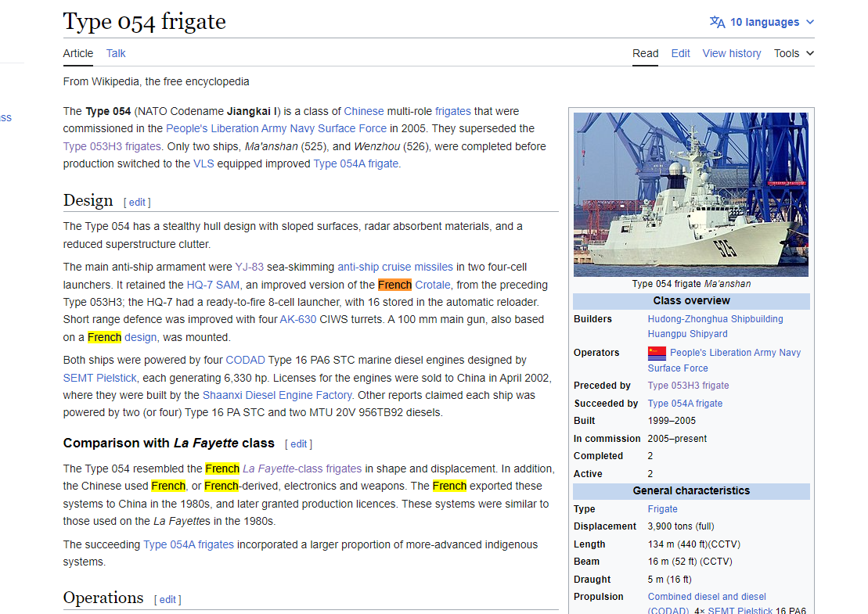Follow the Frigate link in the Type row
The image size is (868, 614).
coord(663,509)
